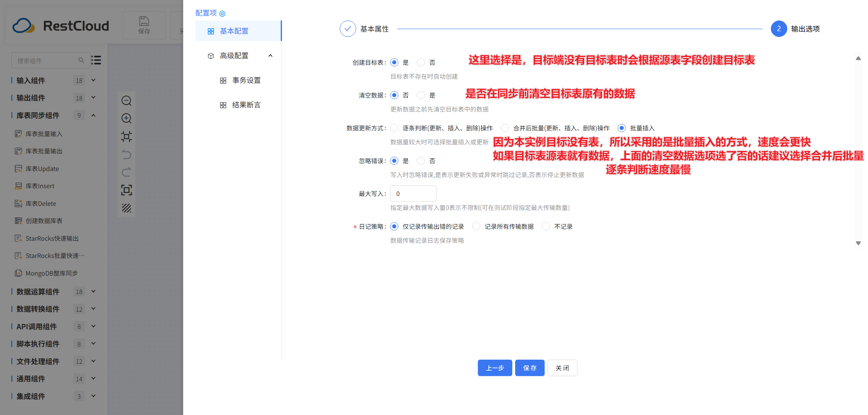Click 上一步 button
868x415 pixels.
pyautogui.click(x=495, y=368)
